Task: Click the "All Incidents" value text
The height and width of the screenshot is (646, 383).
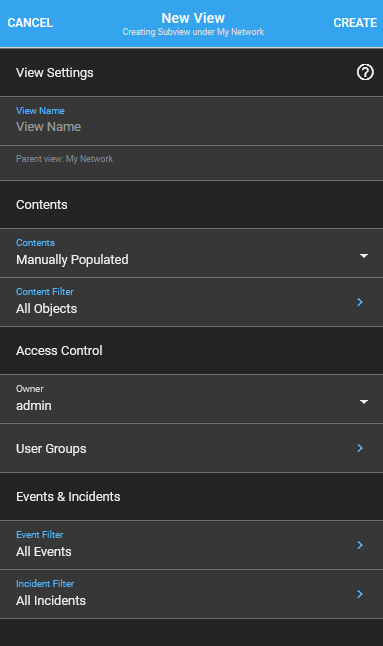Action: click(x=51, y=601)
